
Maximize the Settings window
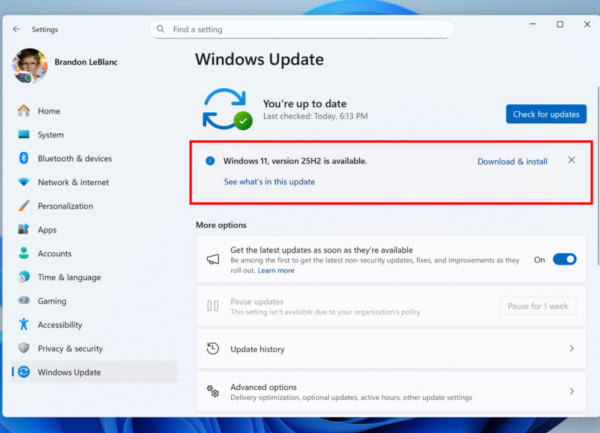coord(560,24)
